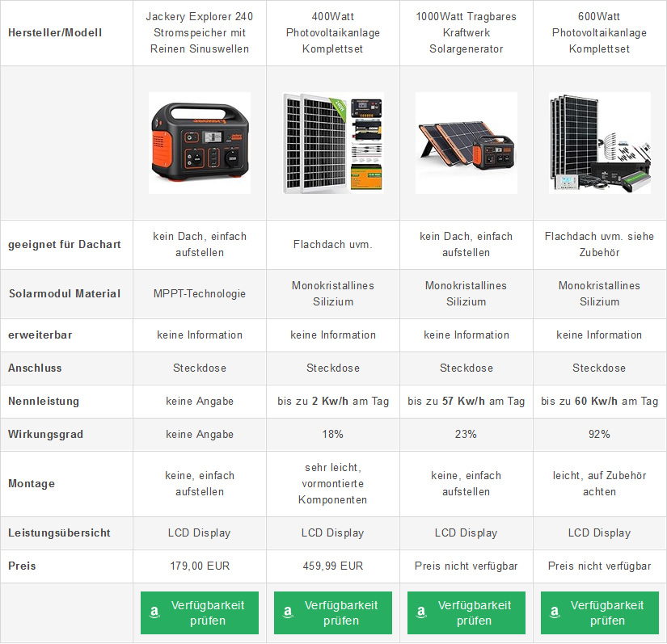Click 'sehr leicht, vormontierte Komponenten' cell
The image size is (667, 644).
coord(332,484)
